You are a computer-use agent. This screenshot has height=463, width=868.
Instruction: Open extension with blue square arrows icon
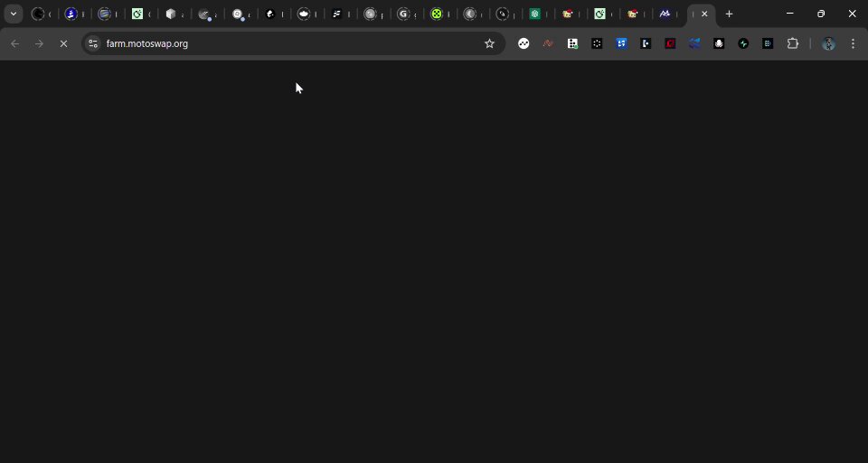click(x=622, y=43)
